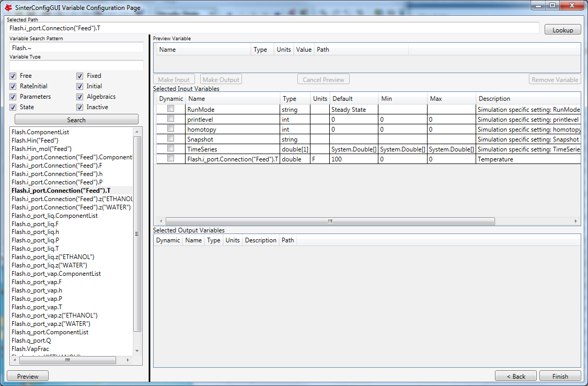Click the Selected Path text field
Image resolution: width=588 pixels, height=386 pixels.
click(x=273, y=28)
